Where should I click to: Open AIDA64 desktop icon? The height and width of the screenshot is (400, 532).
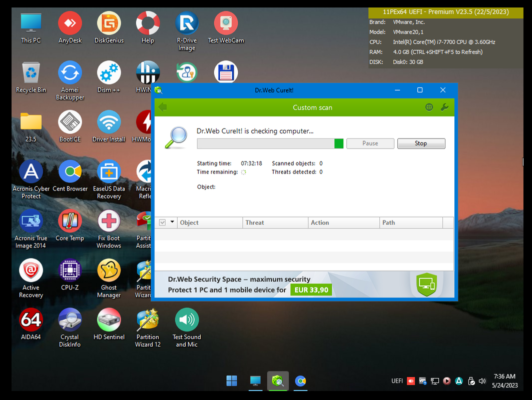pos(31,324)
